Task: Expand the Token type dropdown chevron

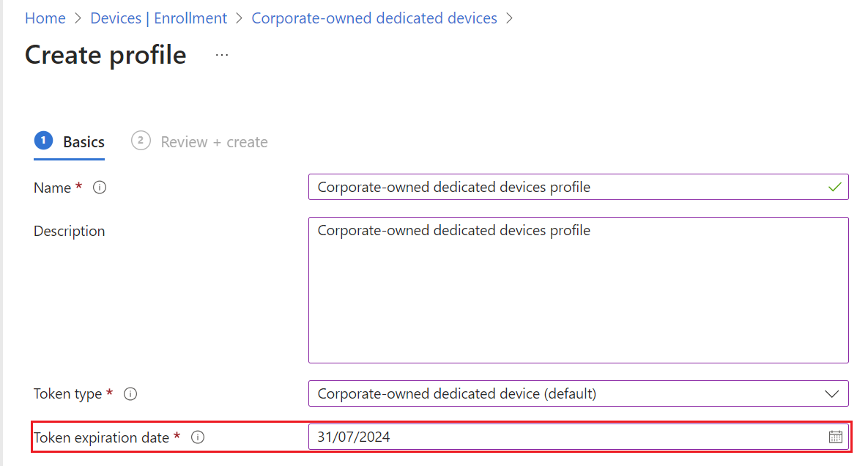Action: (x=833, y=393)
